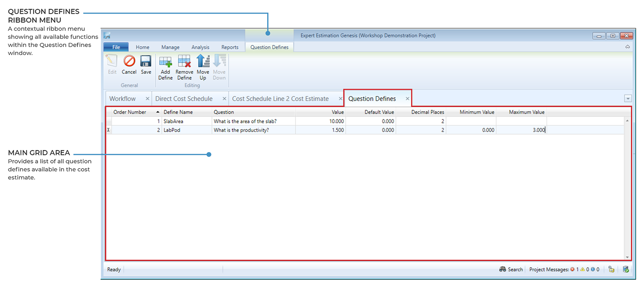Sort by the Order Number column header

coord(130,112)
